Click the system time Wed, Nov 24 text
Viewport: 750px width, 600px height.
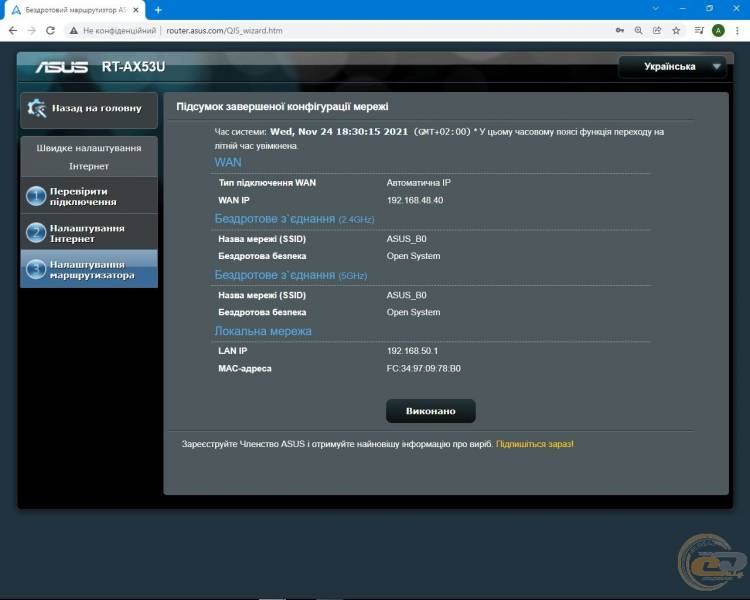(x=339, y=132)
